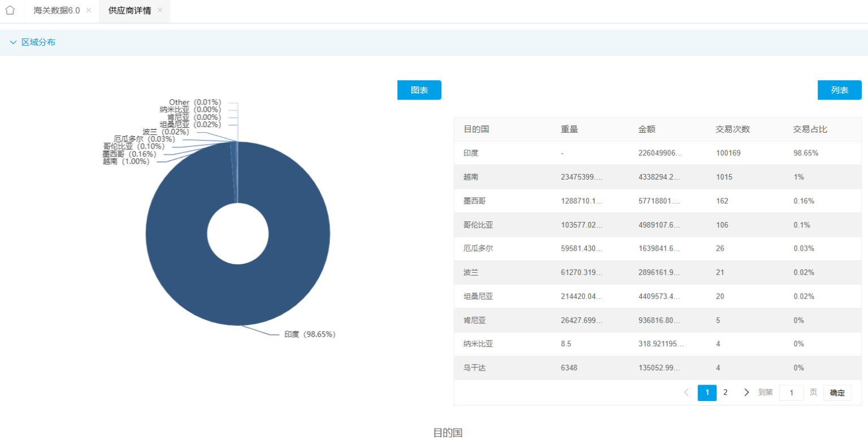The height and width of the screenshot is (440, 868).
Task: Select pagination page 1
Action: click(707, 393)
